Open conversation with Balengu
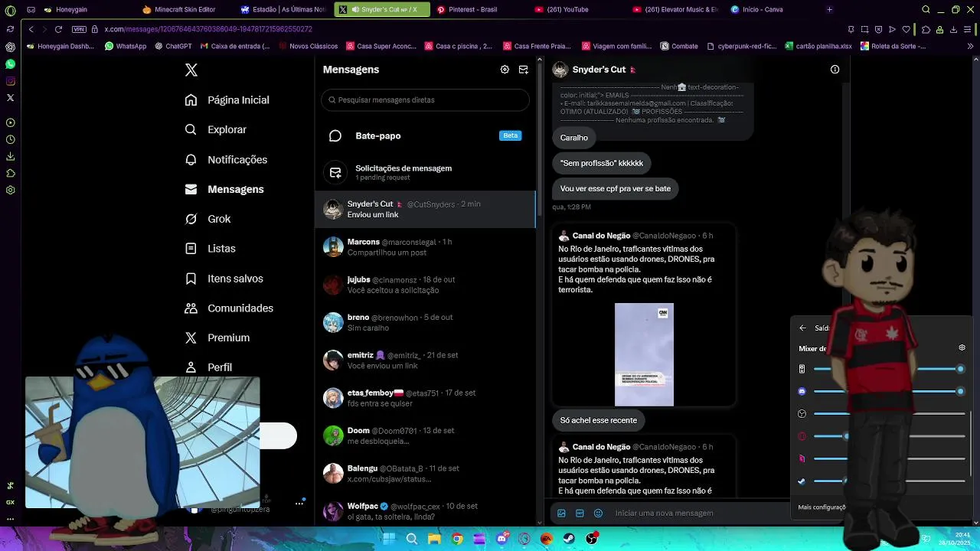This screenshot has height=551, width=980. tap(426, 473)
